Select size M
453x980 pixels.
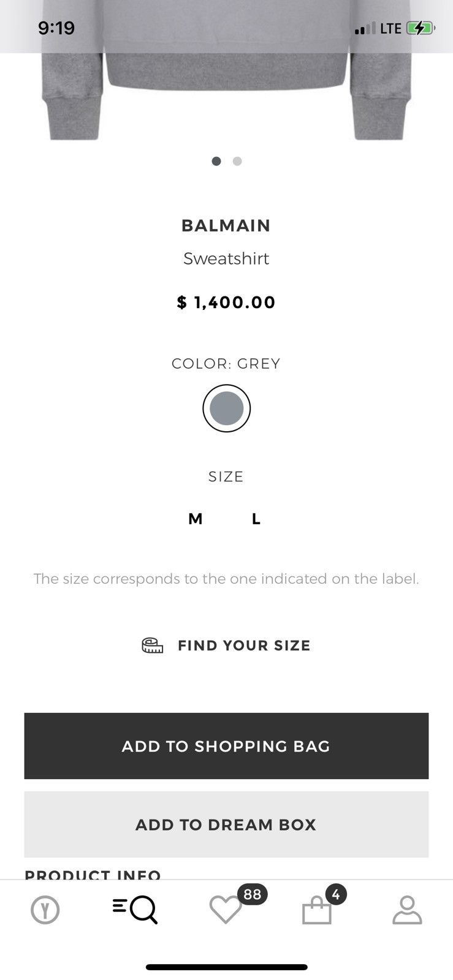pos(196,519)
